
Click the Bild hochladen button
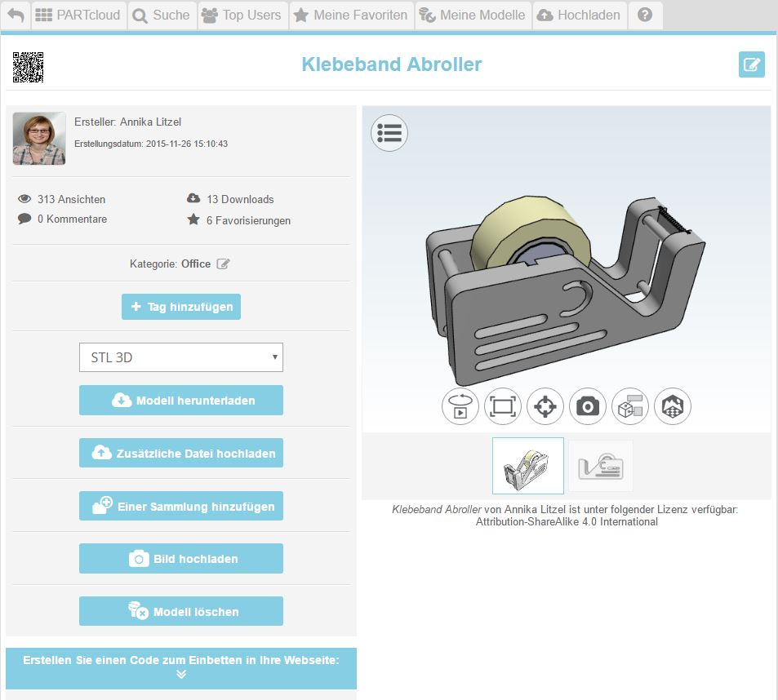click(181, 559)
